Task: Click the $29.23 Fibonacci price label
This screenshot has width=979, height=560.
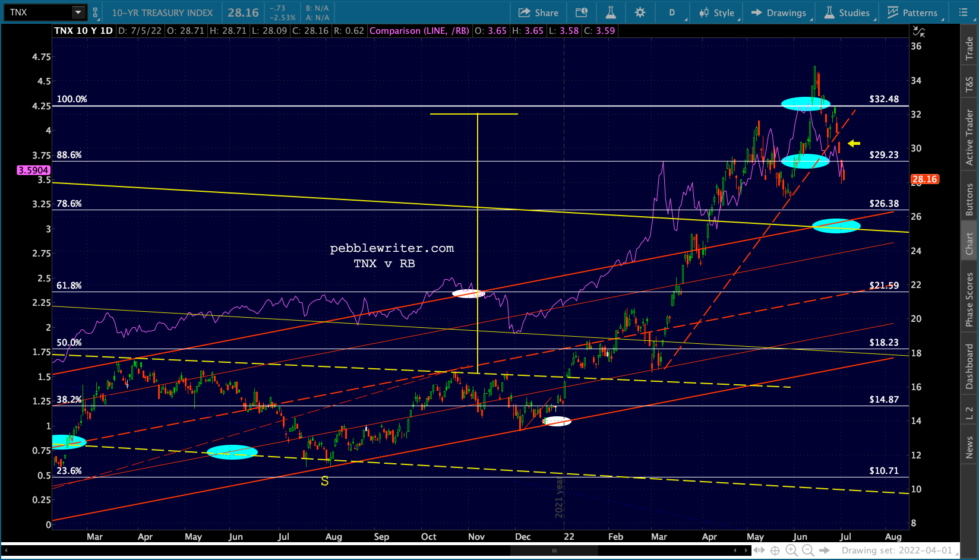Action: pyautogui.click(x=884, y=155)
